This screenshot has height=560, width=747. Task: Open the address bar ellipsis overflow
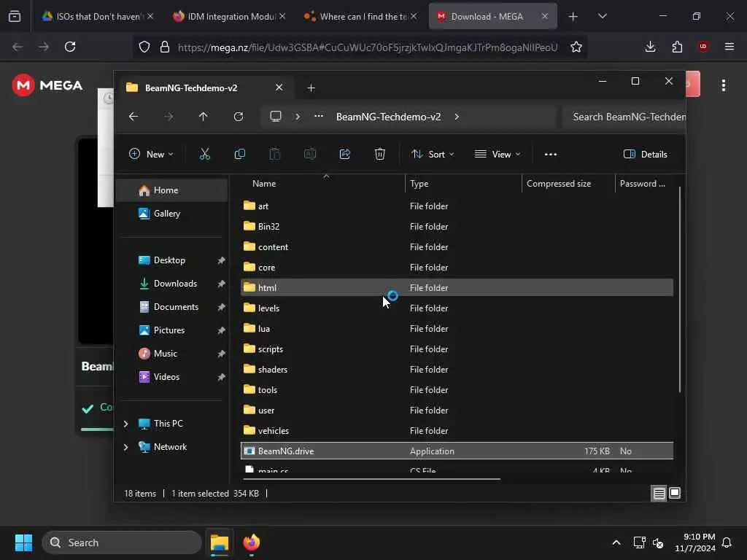319,116
